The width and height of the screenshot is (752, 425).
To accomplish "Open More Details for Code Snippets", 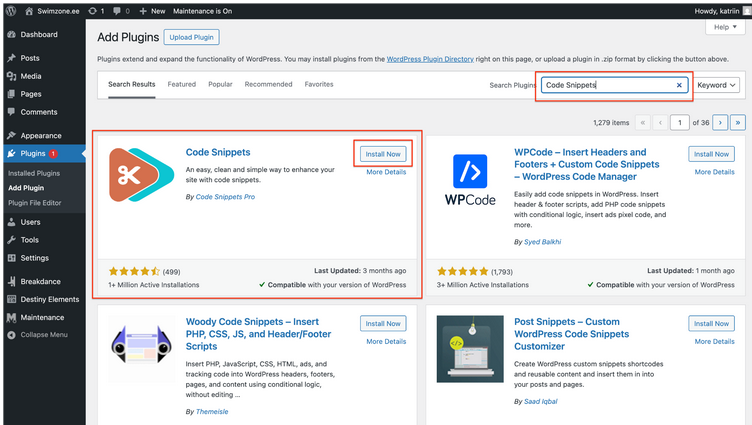I will pos(386,172).
